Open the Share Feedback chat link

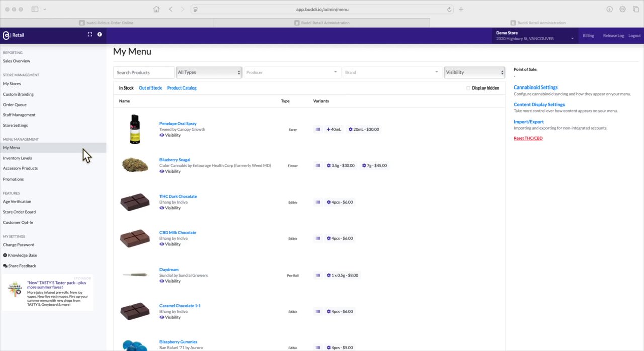[x=20, y=266]
